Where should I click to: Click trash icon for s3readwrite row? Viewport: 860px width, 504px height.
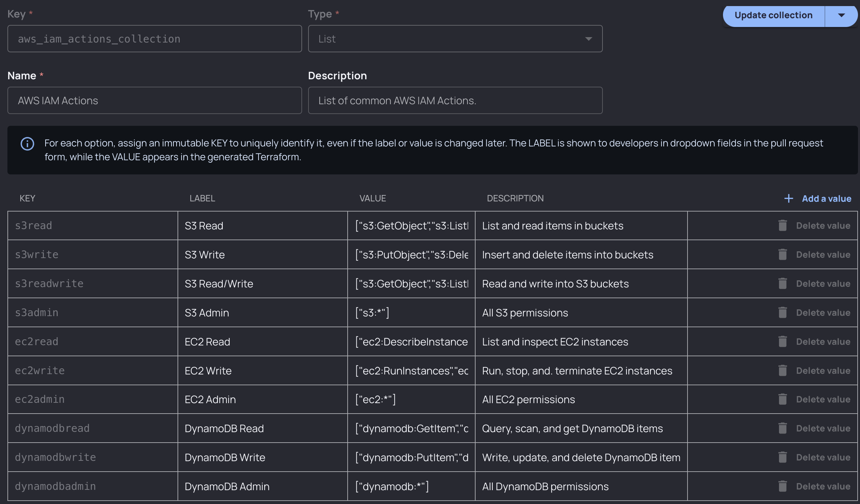[x=782, y=283]
